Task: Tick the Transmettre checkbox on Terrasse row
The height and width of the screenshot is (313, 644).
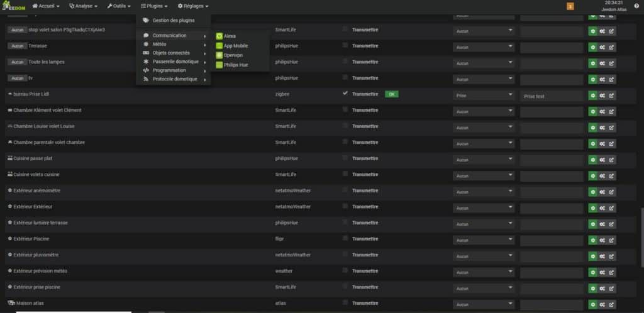Action: coord(345,45)
